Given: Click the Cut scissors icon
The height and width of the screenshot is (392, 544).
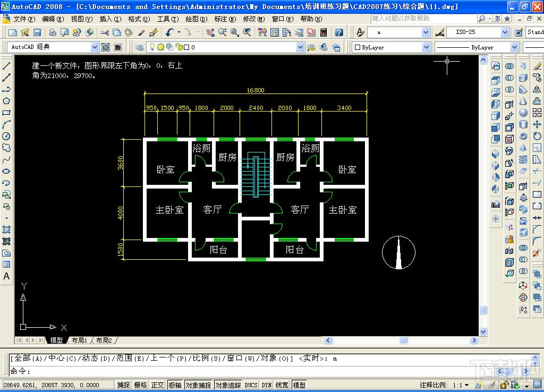Looking at the screenshot, I should [x=105, y=32].
